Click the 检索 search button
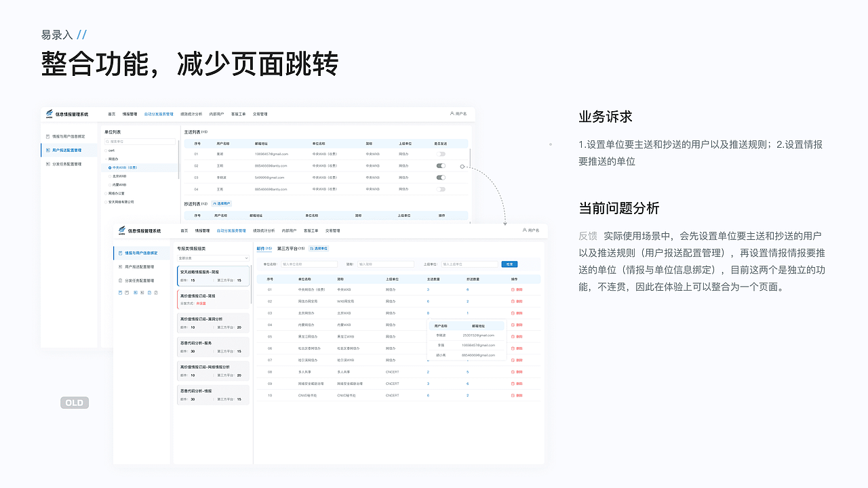This screenshot has height=488, width=868. click(509, 264)
